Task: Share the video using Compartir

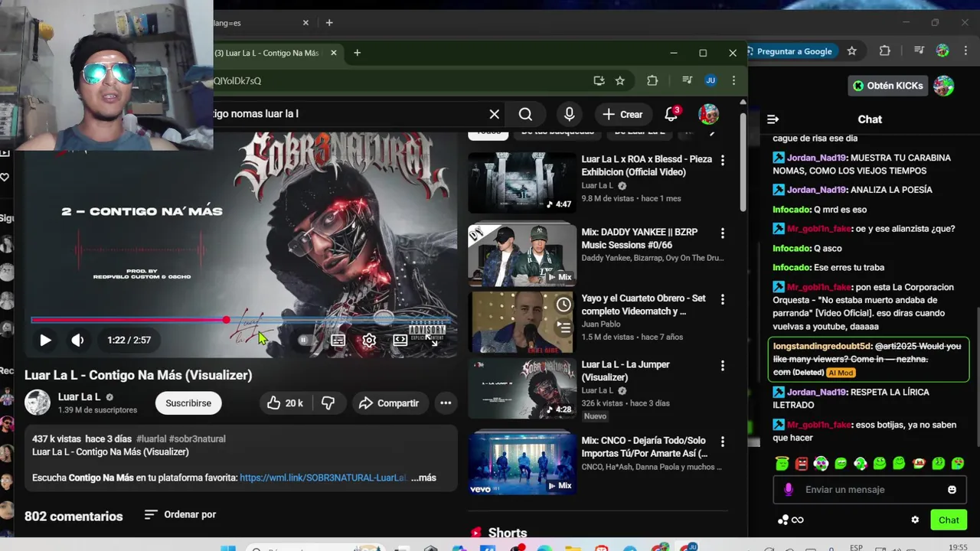Action: tap(389, 403)
